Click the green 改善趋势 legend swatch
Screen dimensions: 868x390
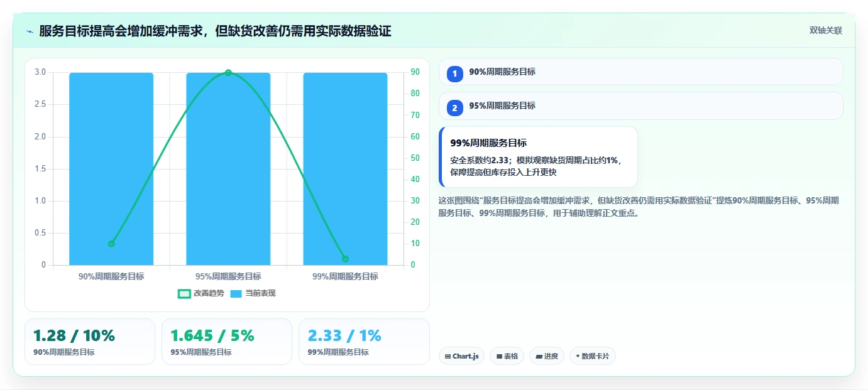pyautogui.click(x=184, y=293)
